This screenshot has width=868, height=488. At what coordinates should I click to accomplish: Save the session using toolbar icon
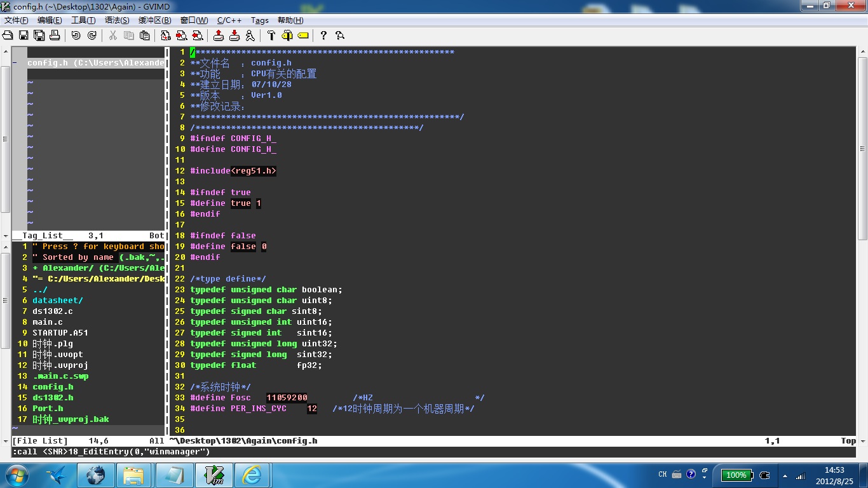click(234, 36)
